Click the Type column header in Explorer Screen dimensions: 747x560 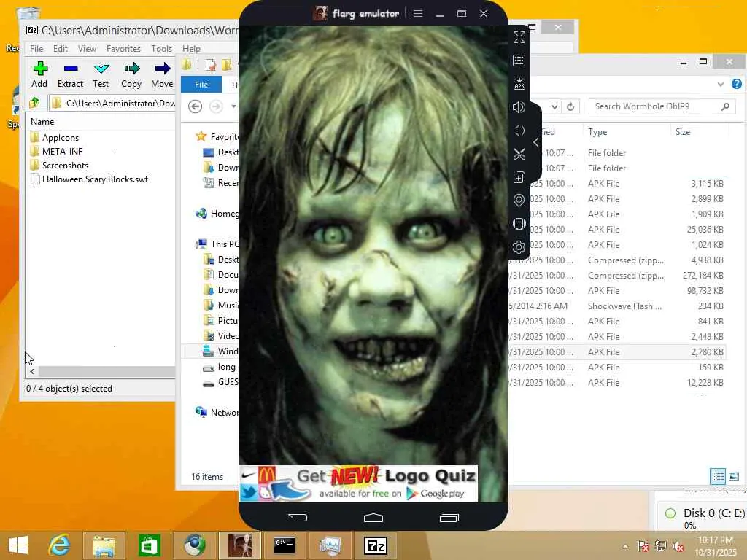pyautogui.click(x=597, y=132)
